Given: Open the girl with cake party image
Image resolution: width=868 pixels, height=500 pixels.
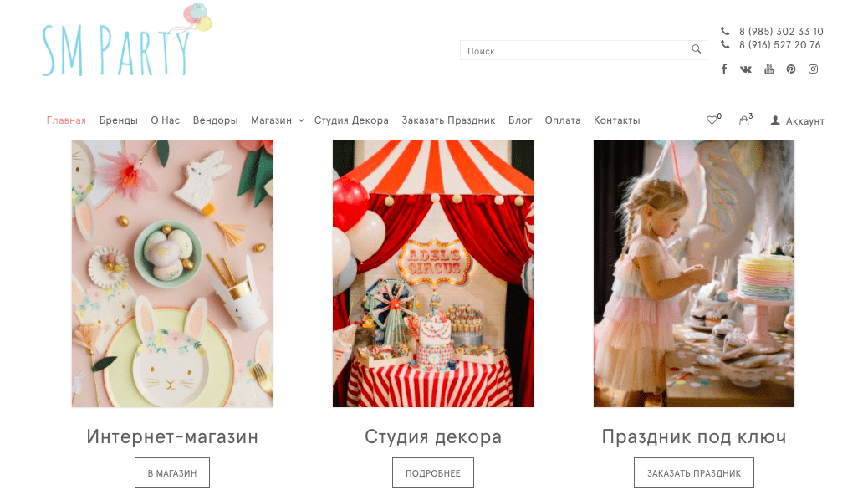Looking at the screenshot, I should tap(693, 273).
